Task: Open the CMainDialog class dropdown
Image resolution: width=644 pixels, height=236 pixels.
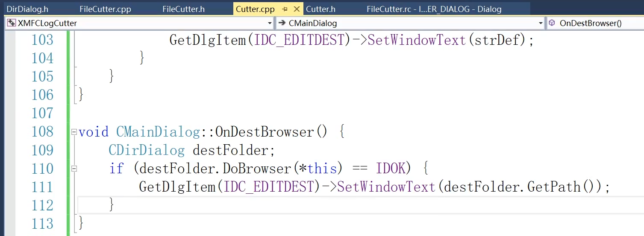Action: click(x=410, y=23)
